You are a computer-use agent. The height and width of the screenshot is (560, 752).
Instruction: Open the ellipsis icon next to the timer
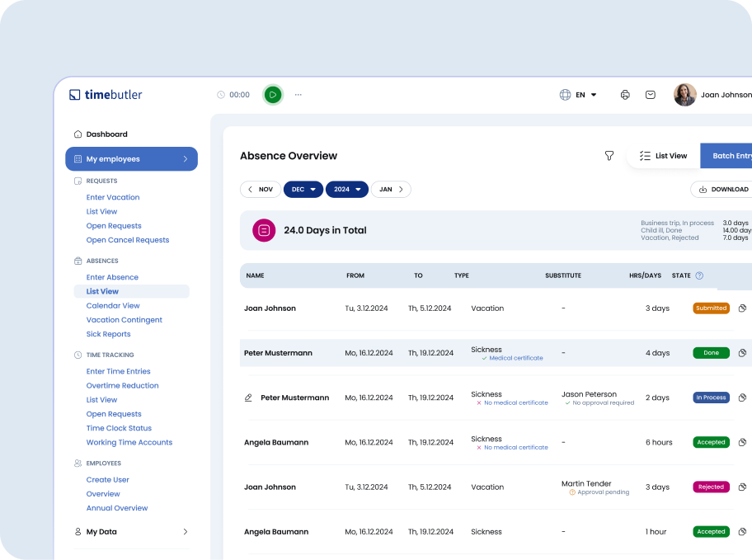coord(298,94)
